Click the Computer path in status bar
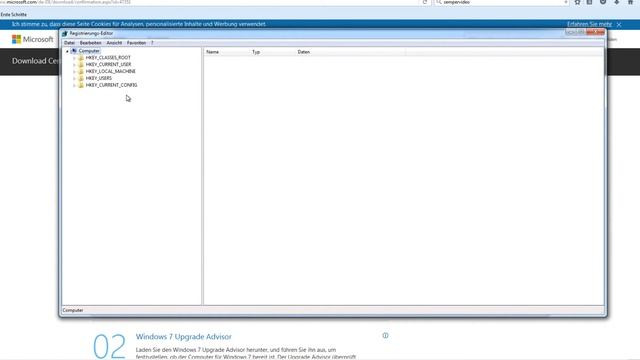 click(x=73, y=311)
